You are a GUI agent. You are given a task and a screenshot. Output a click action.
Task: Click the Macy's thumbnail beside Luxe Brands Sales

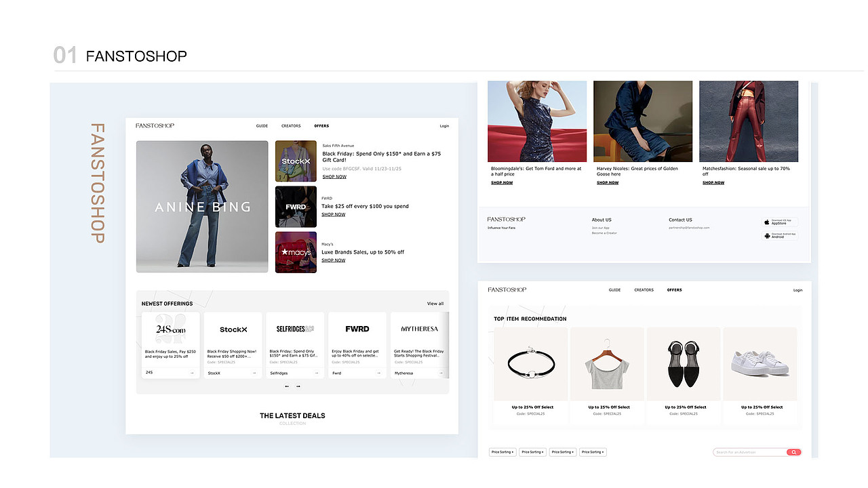click(x=296, y=252)
